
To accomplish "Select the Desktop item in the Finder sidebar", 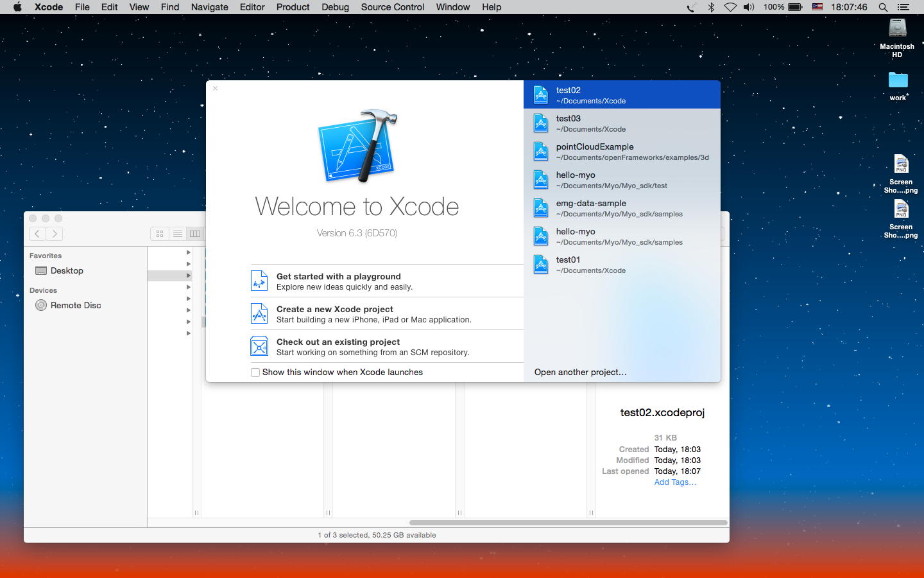I will (85, 270).
